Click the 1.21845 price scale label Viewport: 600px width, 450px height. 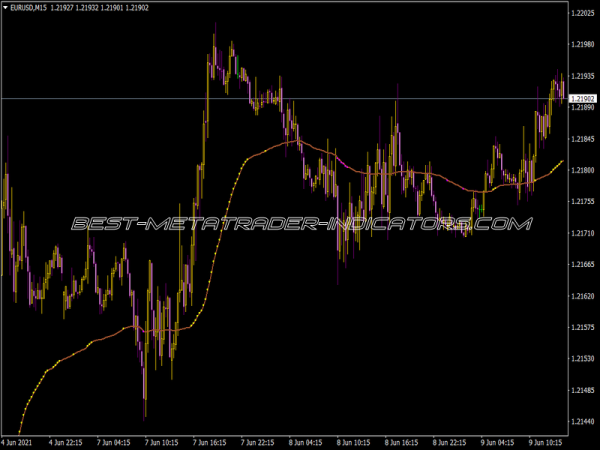click(x=583, y=139)
